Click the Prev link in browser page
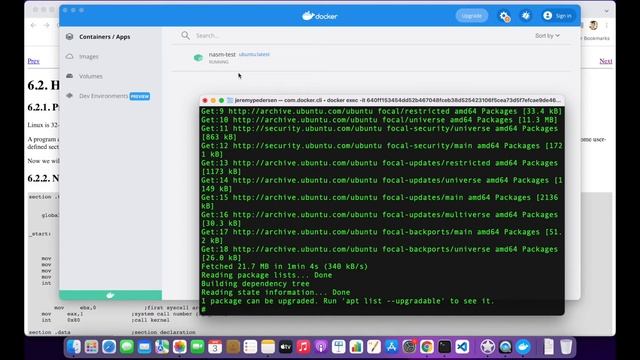Image resolution: width=640 pixels, height=360 pixels. pyautogui.click(x=33, y=61)
